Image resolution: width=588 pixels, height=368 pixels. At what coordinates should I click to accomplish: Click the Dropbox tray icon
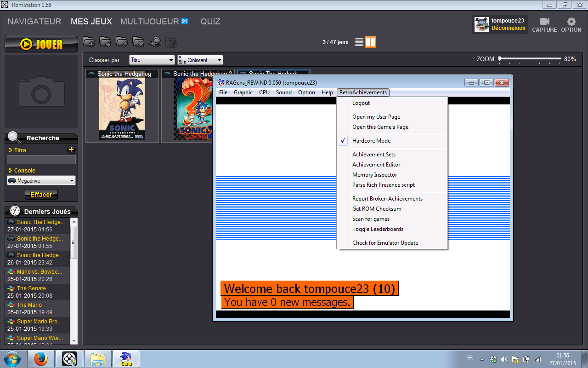pyautogui.click(x=493, y=359)
